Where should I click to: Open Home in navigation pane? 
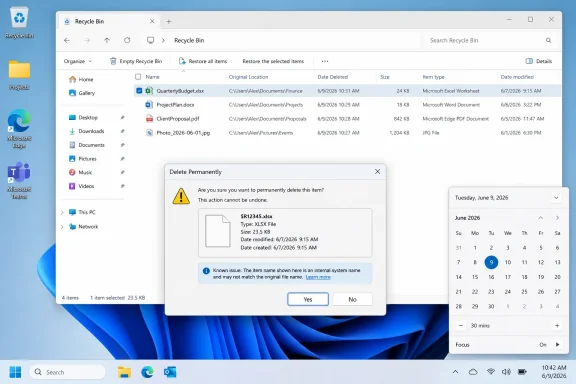coord(81,79)
